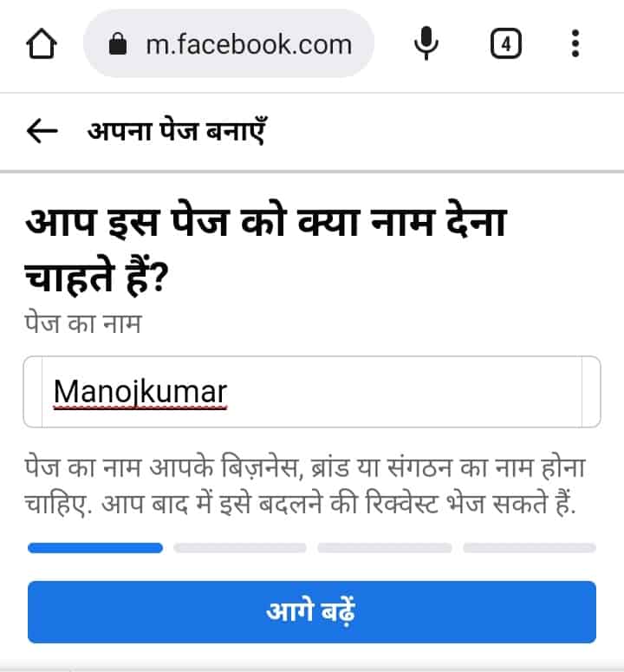Viewport: 624px width, 672px height.
Task: Go back using the left arrow icon
Action: point(42,131)
